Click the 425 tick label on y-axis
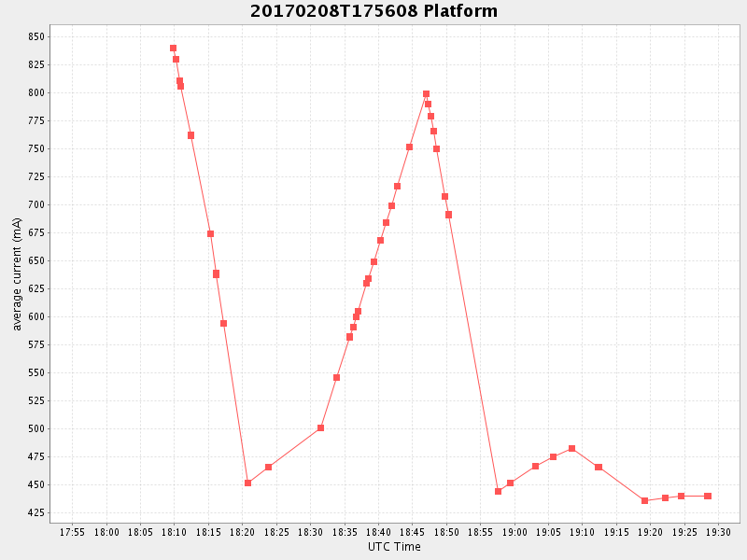The image size is (747, 560). point(35,512)
